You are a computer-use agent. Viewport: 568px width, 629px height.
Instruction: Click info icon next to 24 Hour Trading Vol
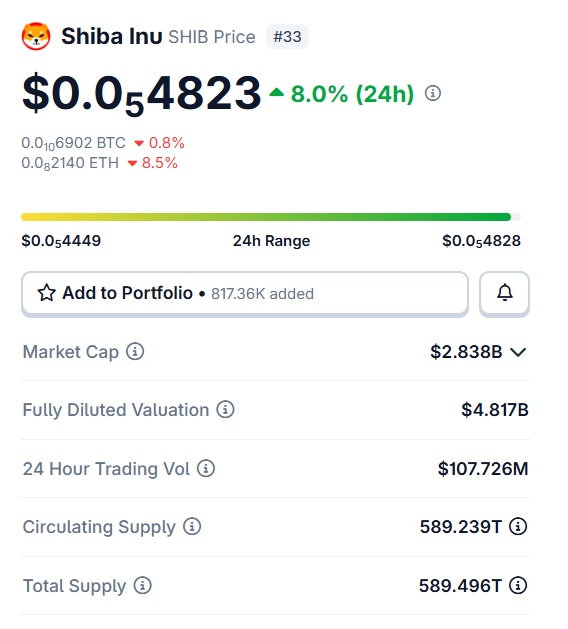click(x=206, y=468)
